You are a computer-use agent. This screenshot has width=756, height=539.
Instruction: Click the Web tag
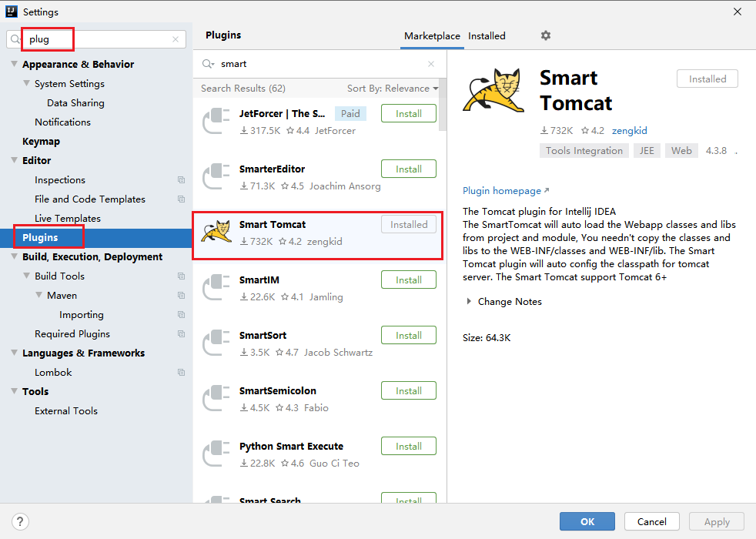pyautogui.click(x=681, y=151)
